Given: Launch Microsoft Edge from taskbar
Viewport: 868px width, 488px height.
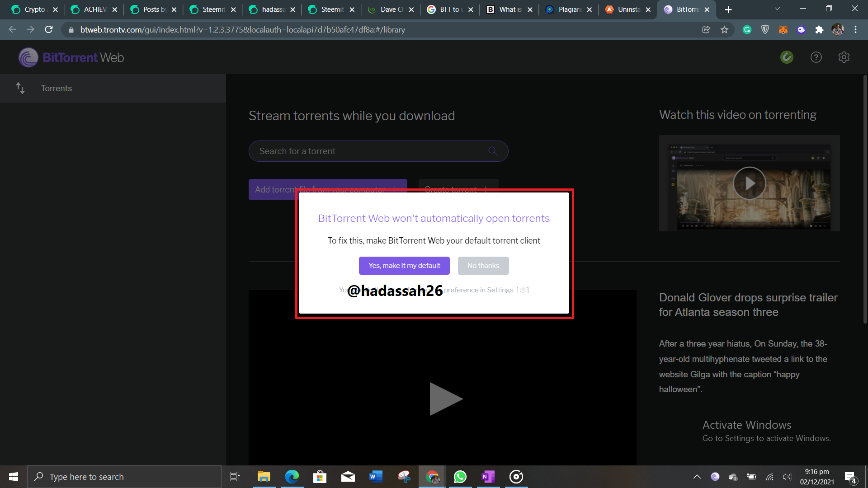Looking at the screenshot, I should [292, 477].
